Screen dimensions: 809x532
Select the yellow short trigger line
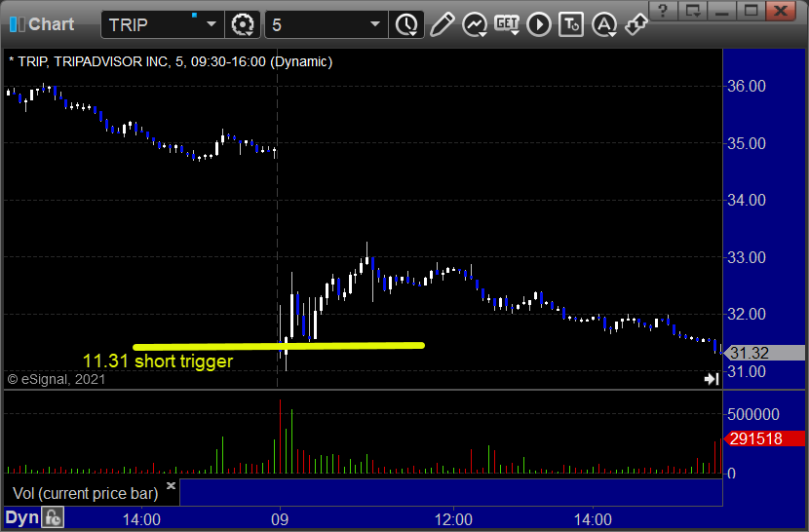tap(279, 346)
